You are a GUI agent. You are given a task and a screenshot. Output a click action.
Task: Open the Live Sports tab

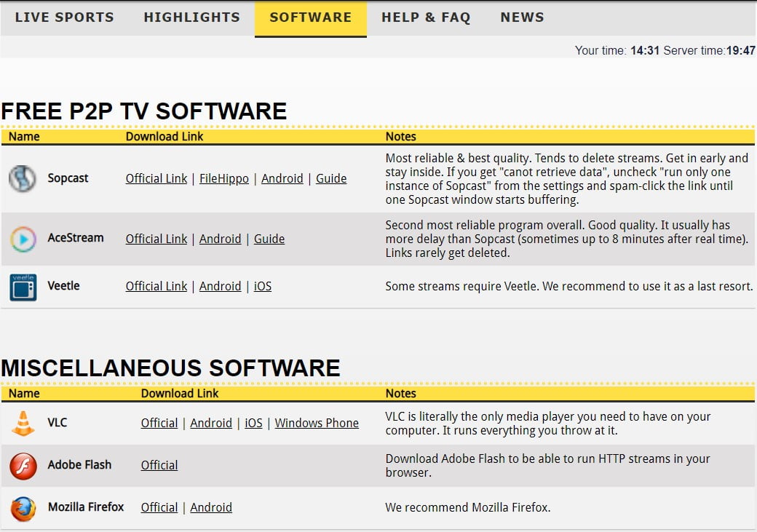tap(64, 17)
